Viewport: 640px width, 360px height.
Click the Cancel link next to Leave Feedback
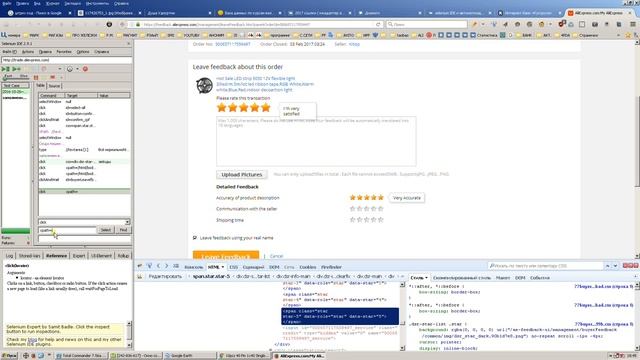[276, 256]
